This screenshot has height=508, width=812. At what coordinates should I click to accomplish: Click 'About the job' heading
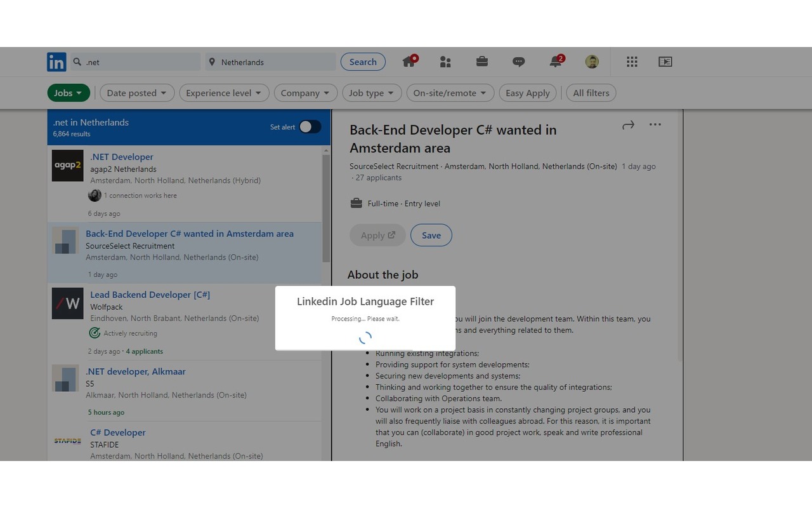point(383,274)
